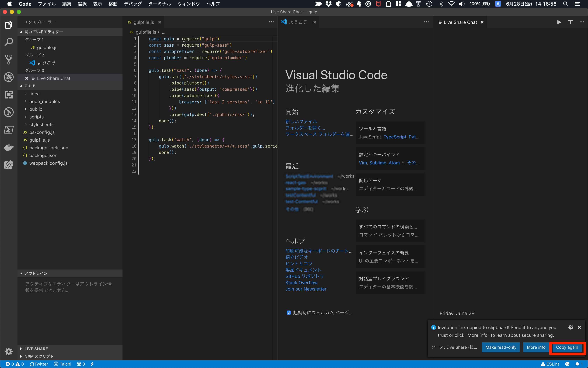Open the 対話型プレイグラウンド card
Viewport: 588px width, 368px height.
click(x=390, y=282)
